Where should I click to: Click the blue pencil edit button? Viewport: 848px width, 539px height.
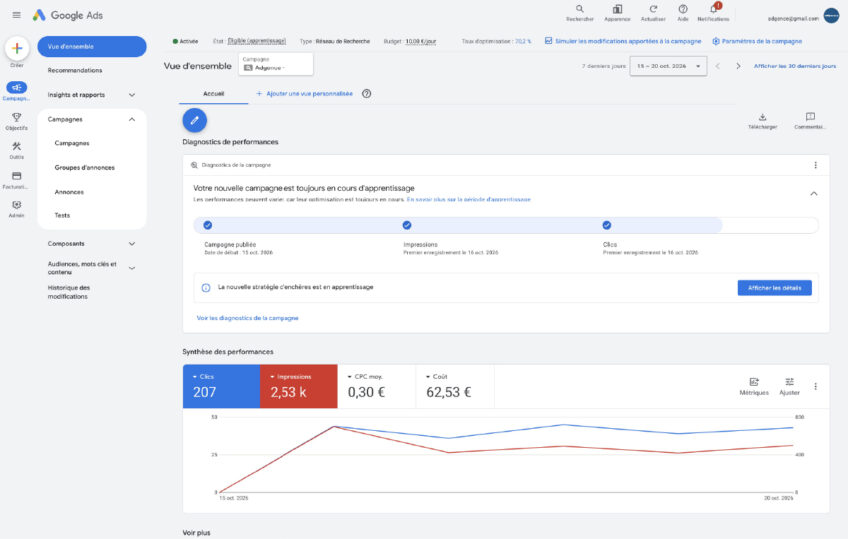click(195, 121)
